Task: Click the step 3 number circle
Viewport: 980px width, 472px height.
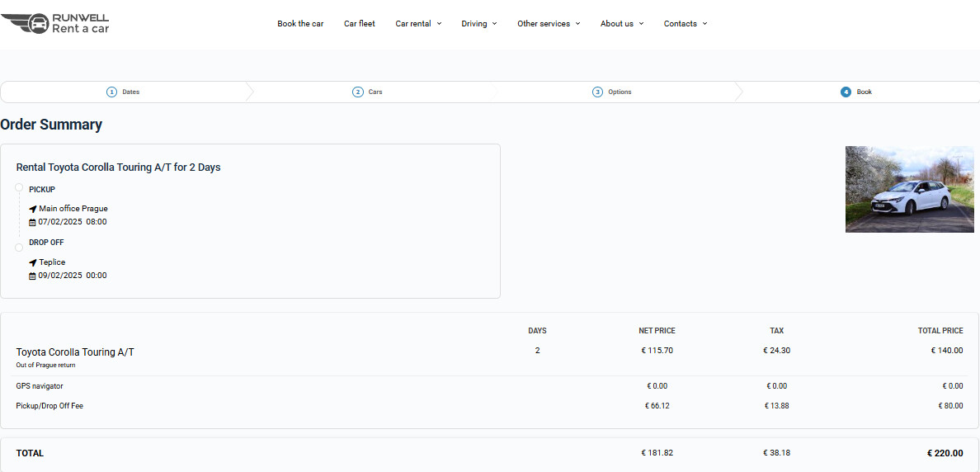Action: [597, 92]
